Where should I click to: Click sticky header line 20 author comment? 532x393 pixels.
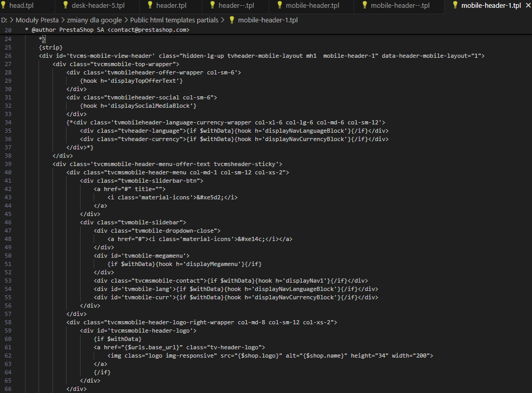(x=107, y=30)
